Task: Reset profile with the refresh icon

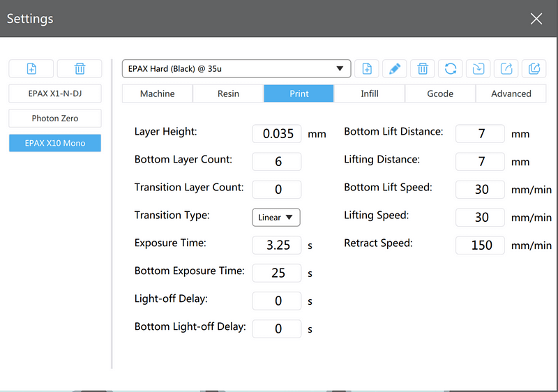Action: (451, 68)
